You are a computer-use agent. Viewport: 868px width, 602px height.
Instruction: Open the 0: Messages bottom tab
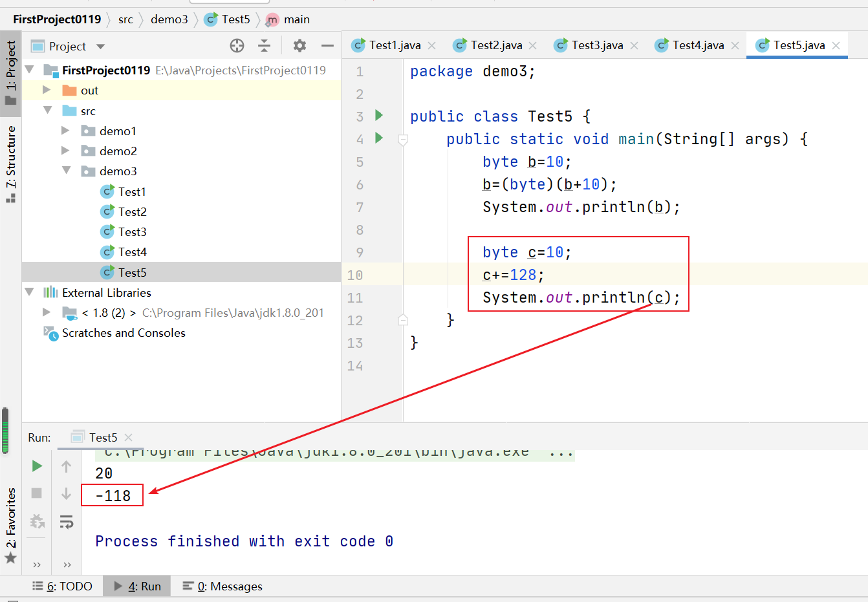pyautogui.click(x=222, y=586)
